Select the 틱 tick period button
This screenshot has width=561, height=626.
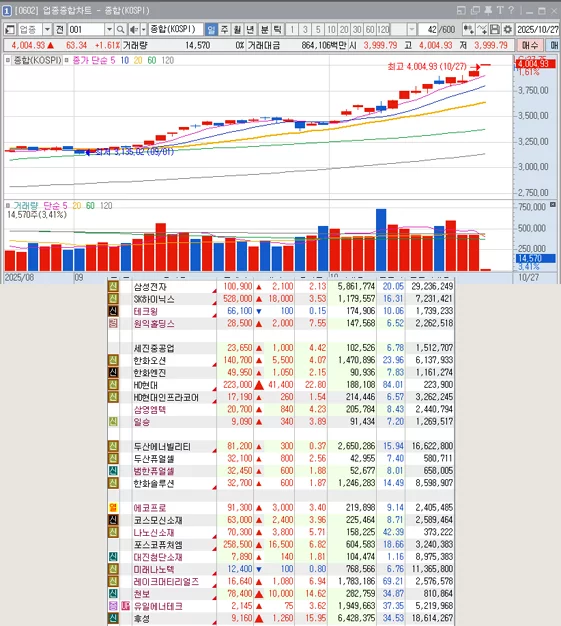click(278, 30)
